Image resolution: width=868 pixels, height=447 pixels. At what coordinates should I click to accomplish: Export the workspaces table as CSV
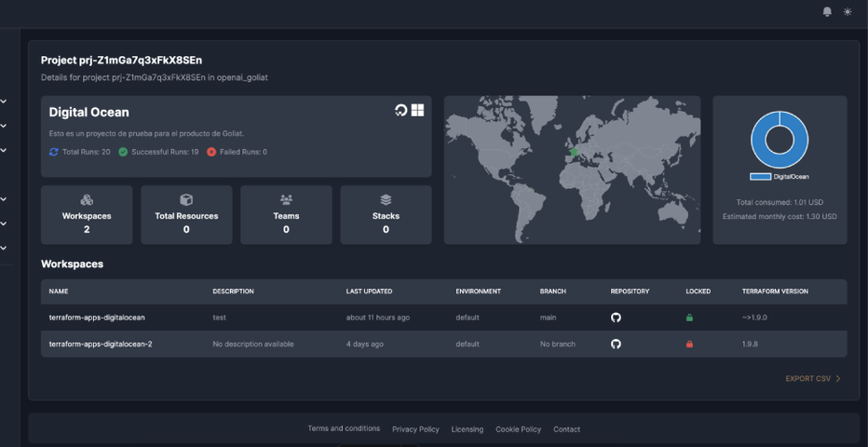(813, 379)
